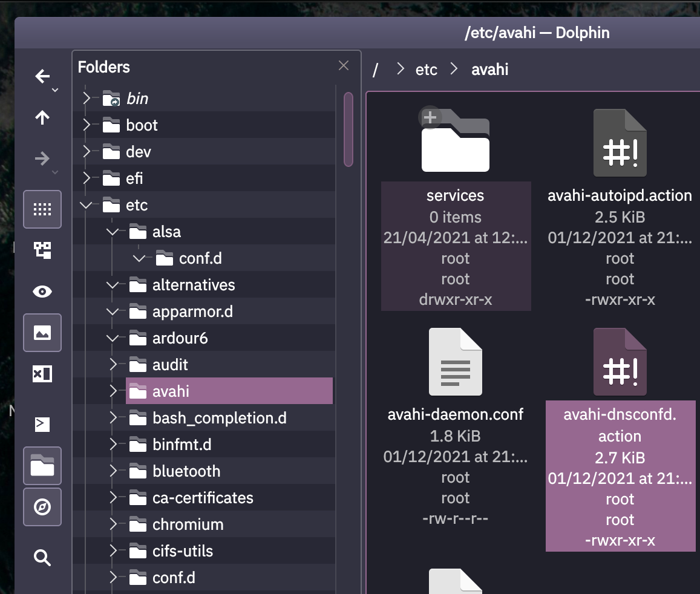Open breadcrumb chevron after etc

[454, 69]
